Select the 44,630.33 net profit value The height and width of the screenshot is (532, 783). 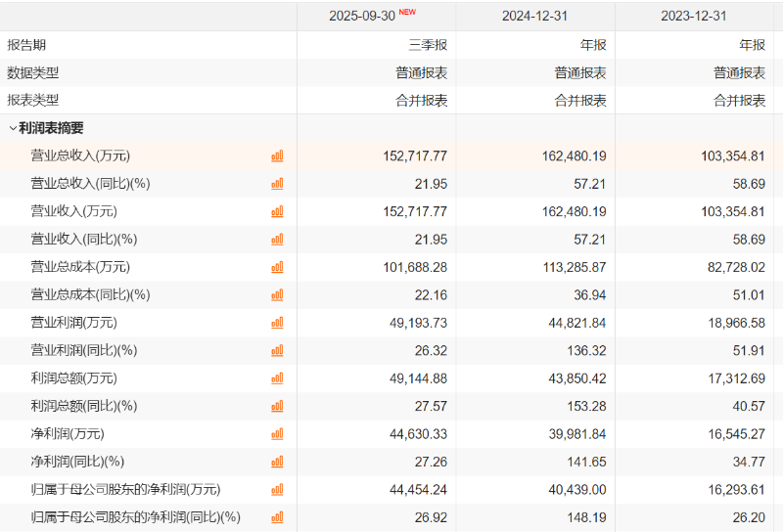419,434
